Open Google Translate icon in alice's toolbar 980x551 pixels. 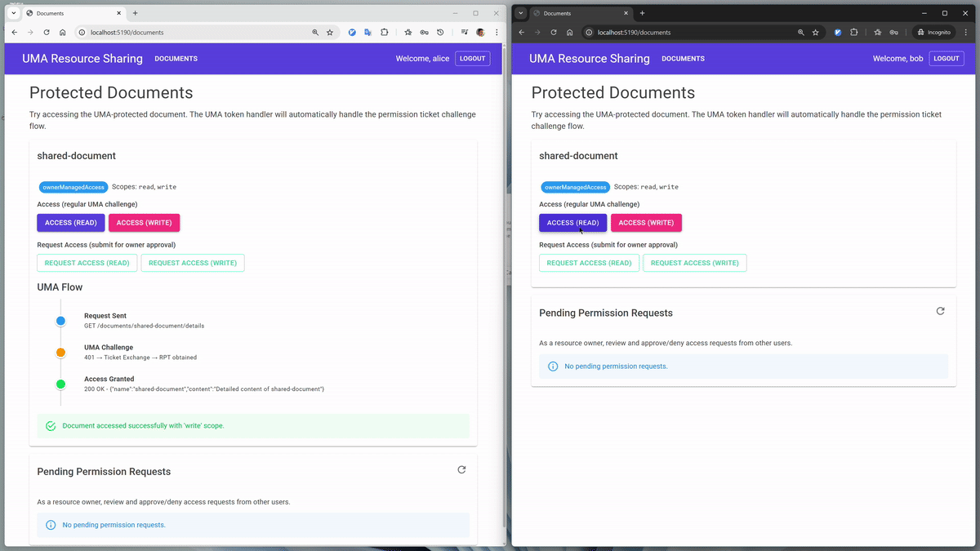point(368,33)
